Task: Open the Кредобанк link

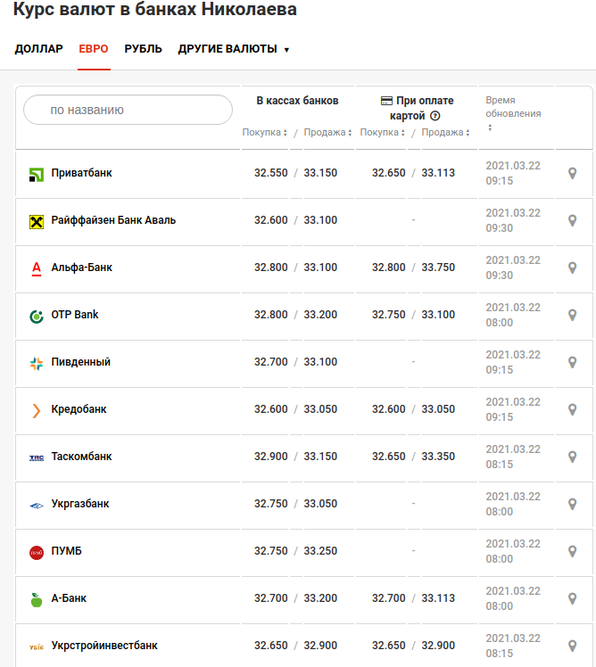Action: (79, 409)
